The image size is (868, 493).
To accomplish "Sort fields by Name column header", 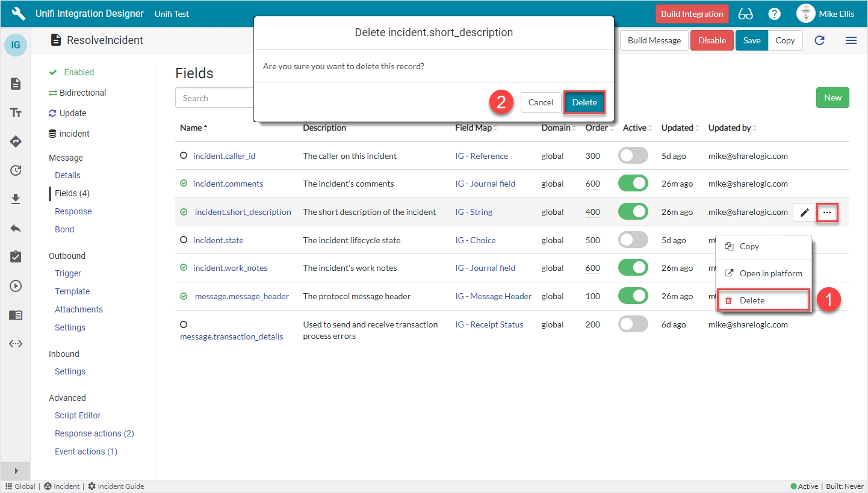I will [191, 128].
